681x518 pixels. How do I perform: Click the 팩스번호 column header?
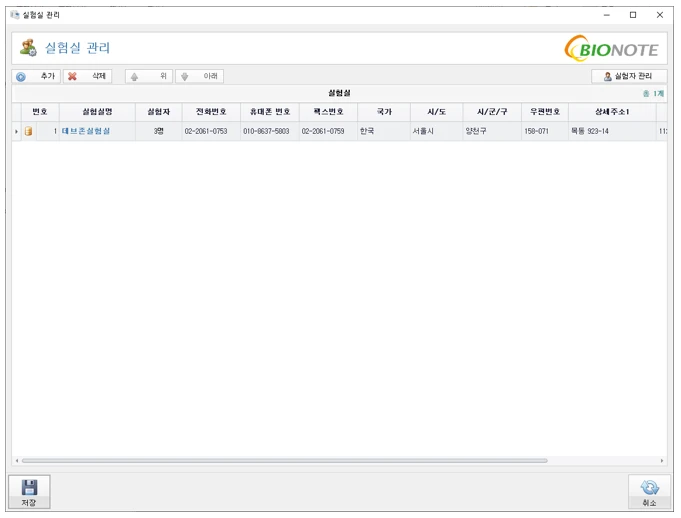(x=328, y=112)
